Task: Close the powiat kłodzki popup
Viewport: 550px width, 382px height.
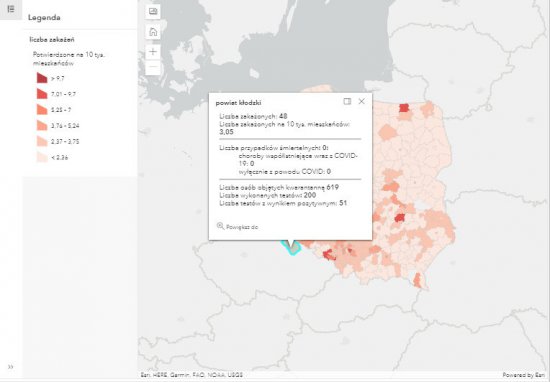Action: [x=361, y=101]
